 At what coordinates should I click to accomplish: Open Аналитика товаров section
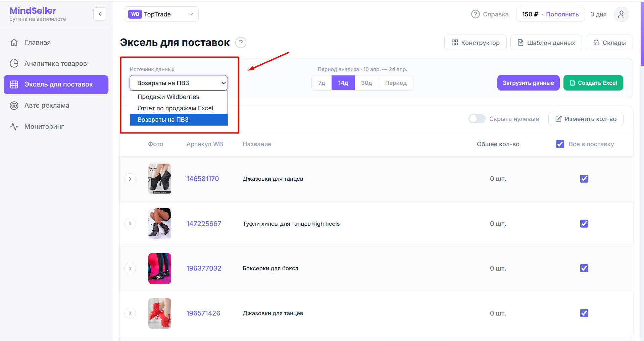click(x=56, y=63)
